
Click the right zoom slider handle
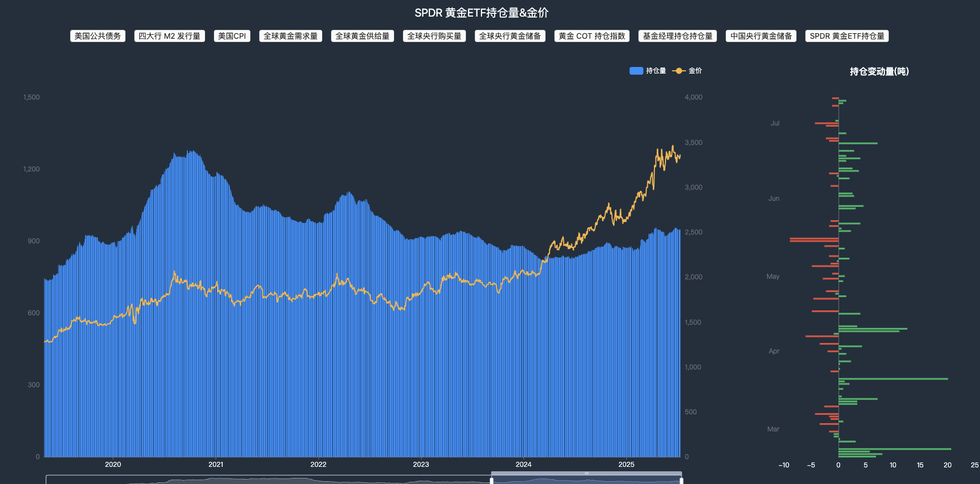[x=681, y=481]
